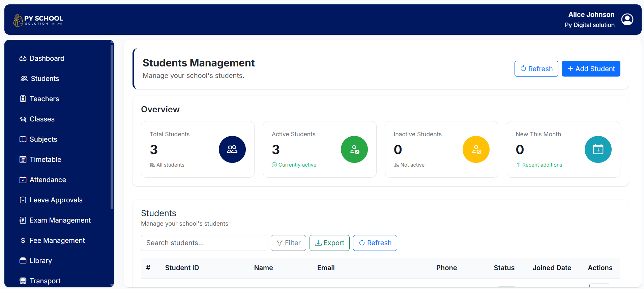Click the Subjects book icon

click(23, 139)
